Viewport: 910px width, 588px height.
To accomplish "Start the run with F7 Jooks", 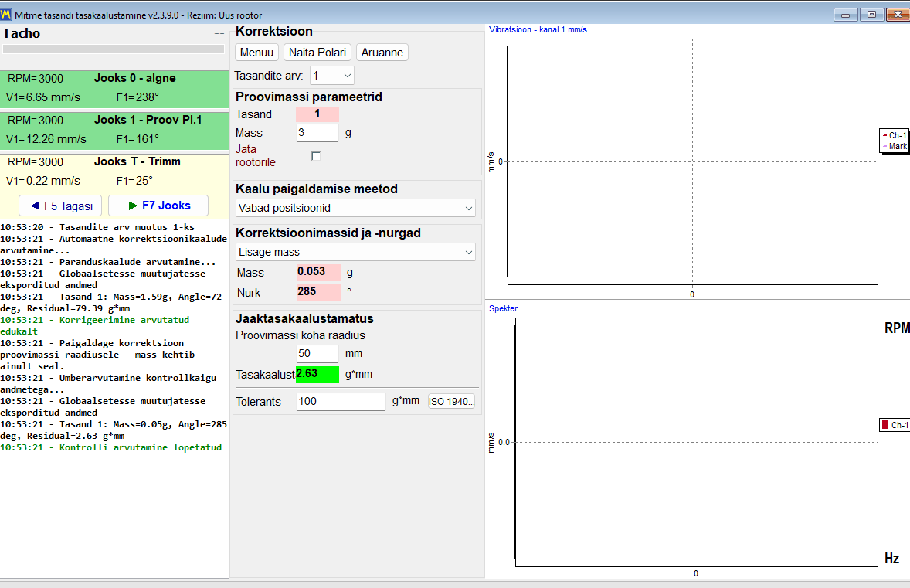I will [x=158, y=206].
